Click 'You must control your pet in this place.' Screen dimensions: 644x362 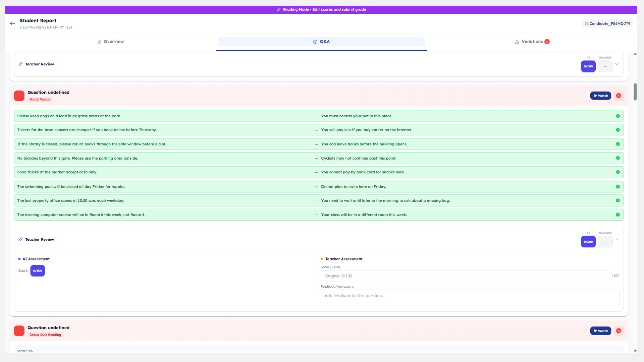click(x=357, y=116)
